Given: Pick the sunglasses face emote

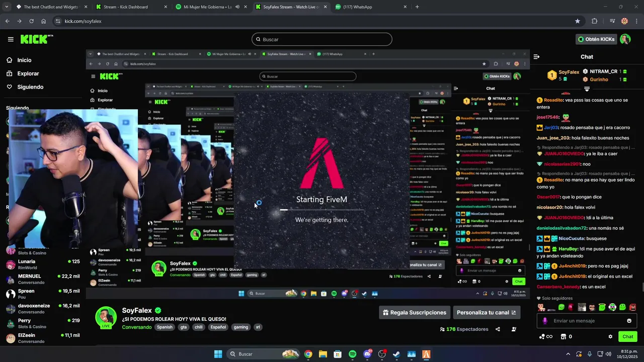Looking at the screenshot, I should click(592, 307).
